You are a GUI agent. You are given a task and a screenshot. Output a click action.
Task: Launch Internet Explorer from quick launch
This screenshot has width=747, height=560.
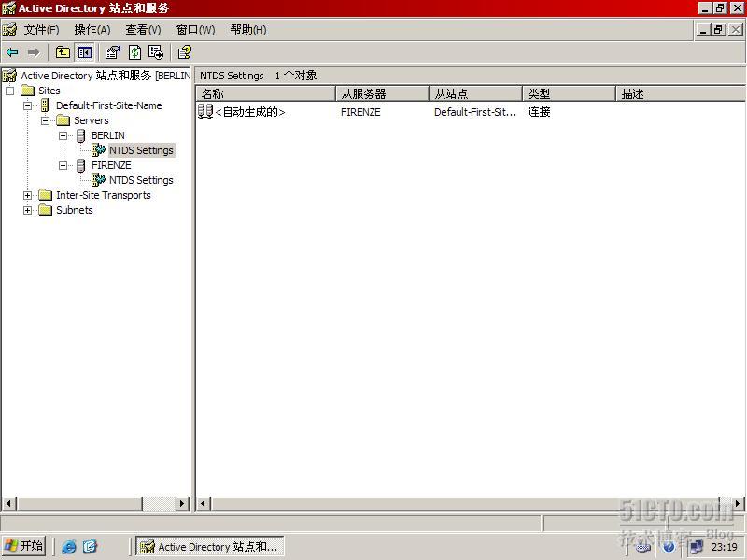click(x=69, y=546)
